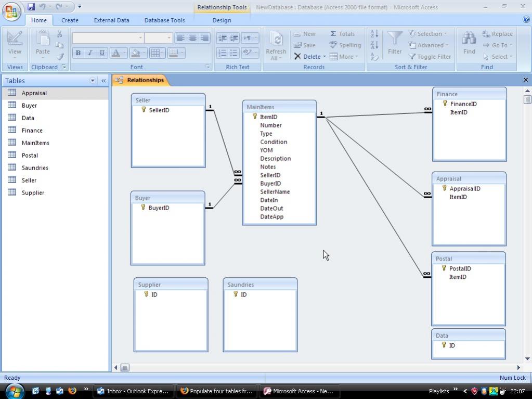532x399 pixels.
Task: Close the Relationships window with X
Action: click(526, 80)
